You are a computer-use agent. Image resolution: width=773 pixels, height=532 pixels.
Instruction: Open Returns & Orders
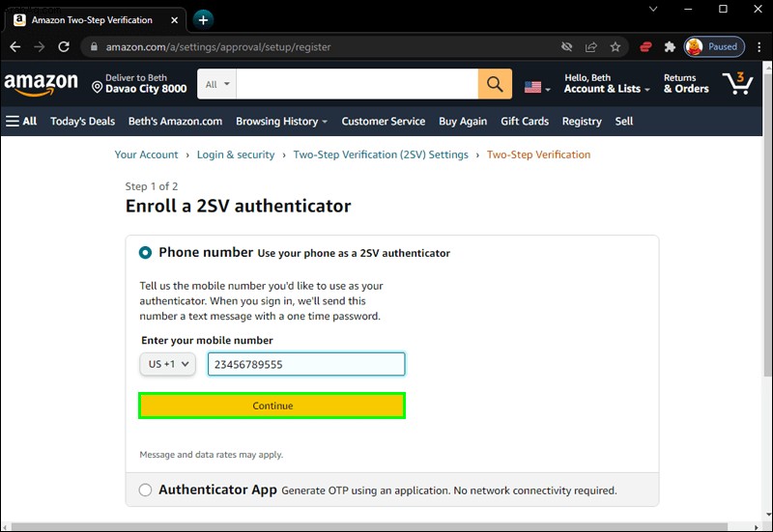tap(686, 84)
